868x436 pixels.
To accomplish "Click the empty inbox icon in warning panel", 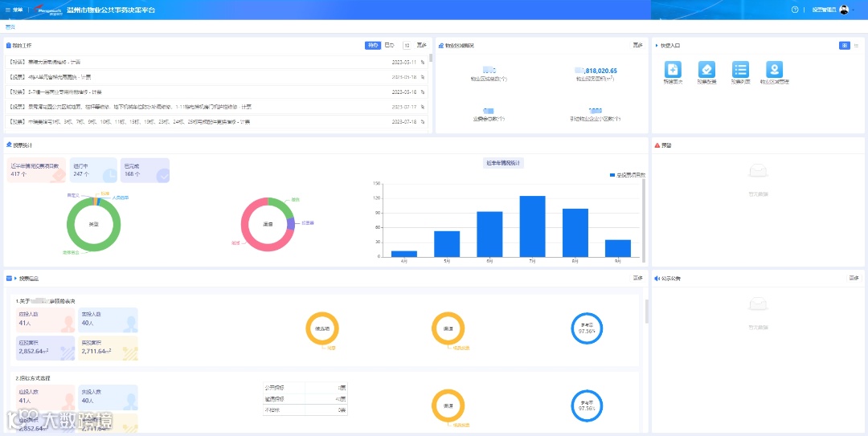I will [759, 172].
